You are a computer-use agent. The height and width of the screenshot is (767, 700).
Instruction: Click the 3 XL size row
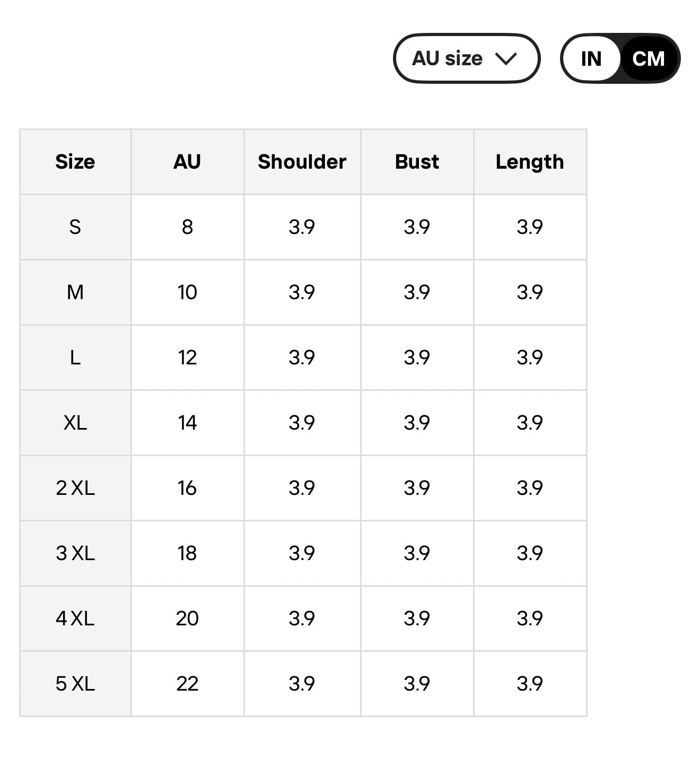point(75,553)
